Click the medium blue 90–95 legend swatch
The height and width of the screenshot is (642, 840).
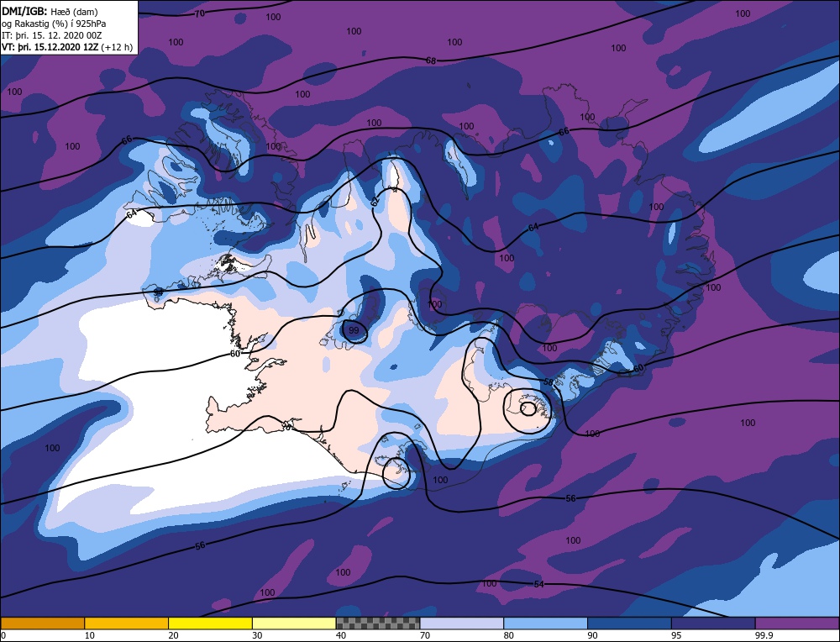pos(629,623)
